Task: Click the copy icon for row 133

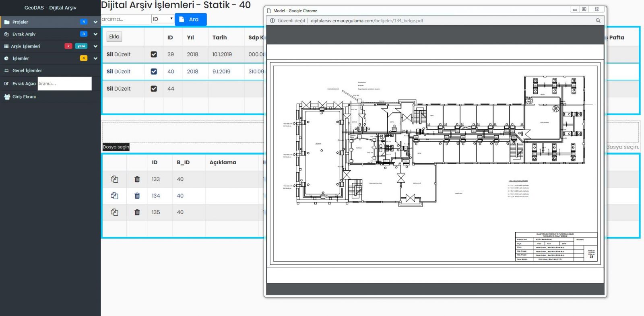Action: 114,179
